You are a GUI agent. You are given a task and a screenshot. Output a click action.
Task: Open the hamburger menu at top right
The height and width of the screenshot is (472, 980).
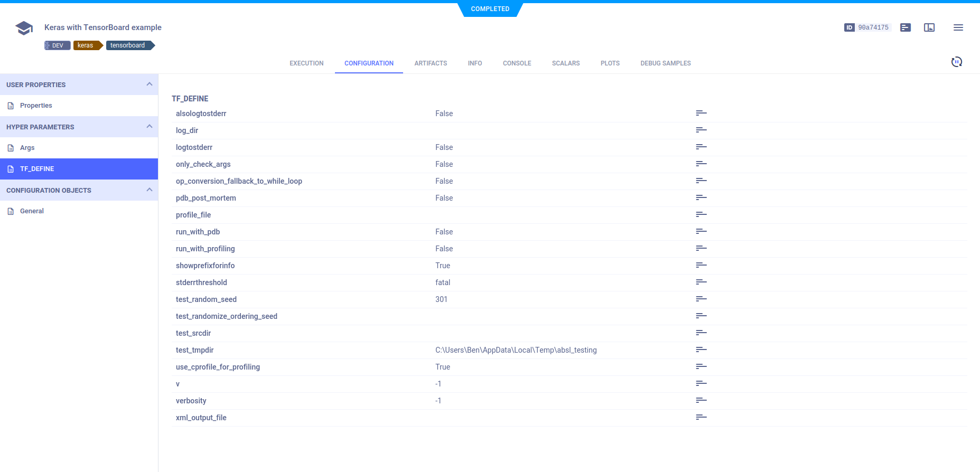click(x=958, y=27)
